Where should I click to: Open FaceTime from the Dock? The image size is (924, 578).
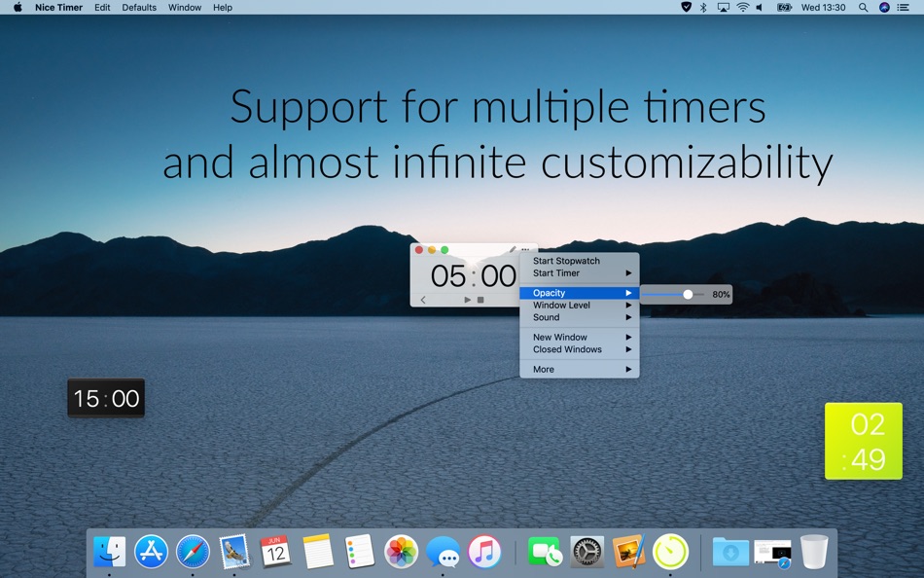tap(545, 552)
